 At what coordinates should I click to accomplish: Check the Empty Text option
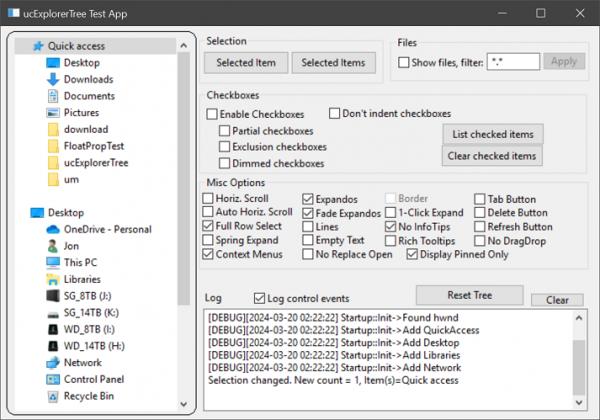pos(308,240)
